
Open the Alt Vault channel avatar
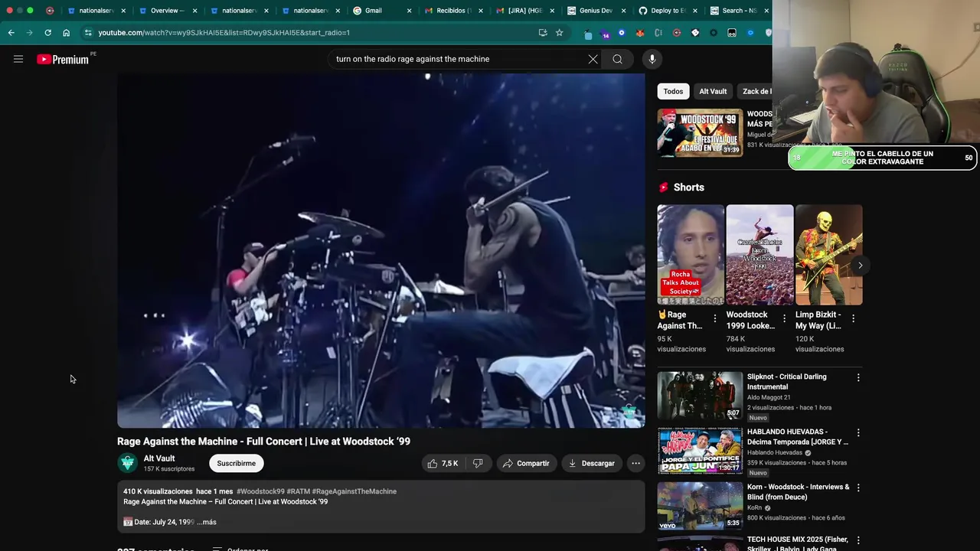pyautogui.click(x=127, y=463)
